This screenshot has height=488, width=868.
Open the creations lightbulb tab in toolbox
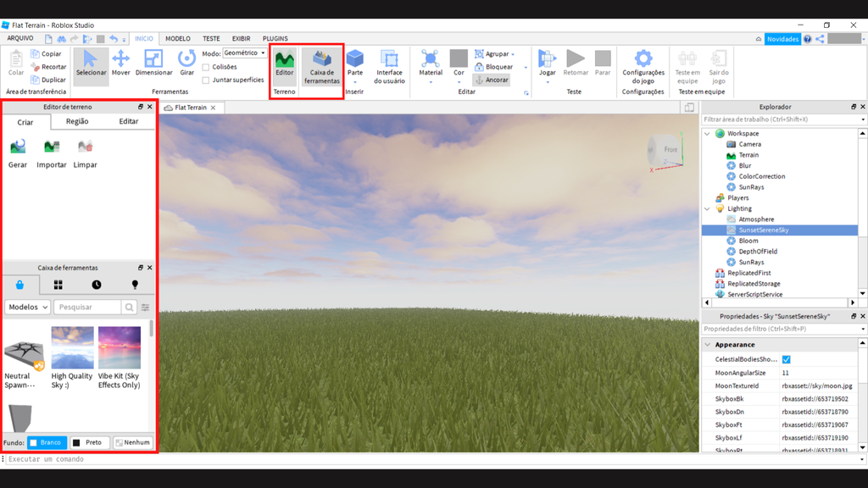(x=135, y=285)
